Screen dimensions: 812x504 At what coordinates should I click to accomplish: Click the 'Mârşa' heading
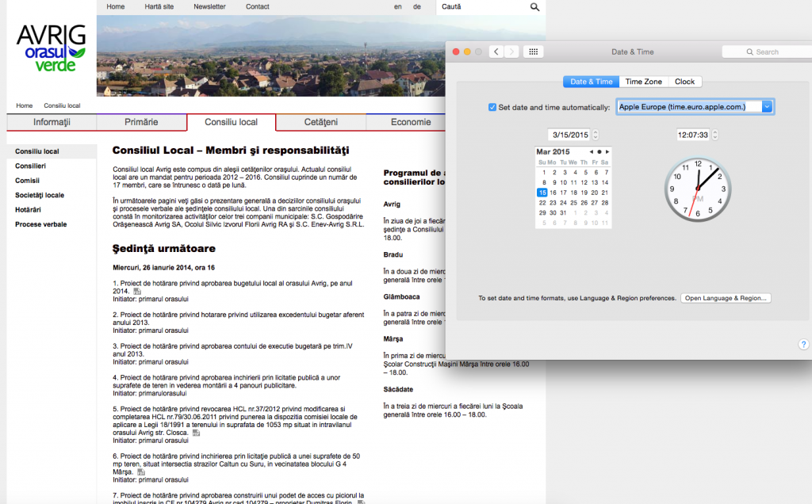(393, 339)
